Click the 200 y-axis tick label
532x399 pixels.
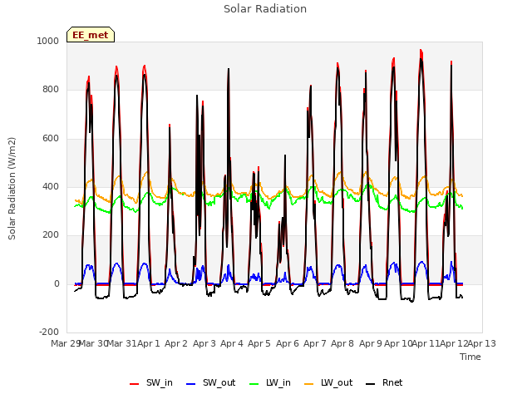(x=51, y=234)
